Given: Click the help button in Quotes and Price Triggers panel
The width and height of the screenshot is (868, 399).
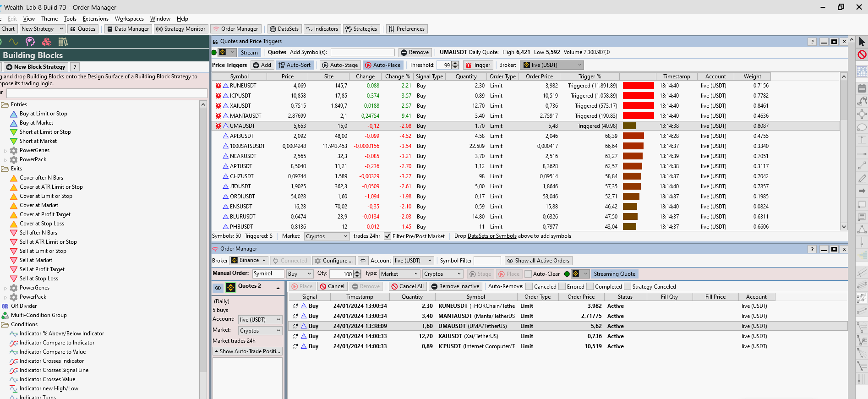Looking at the screenshot, I should pos(812,42).
